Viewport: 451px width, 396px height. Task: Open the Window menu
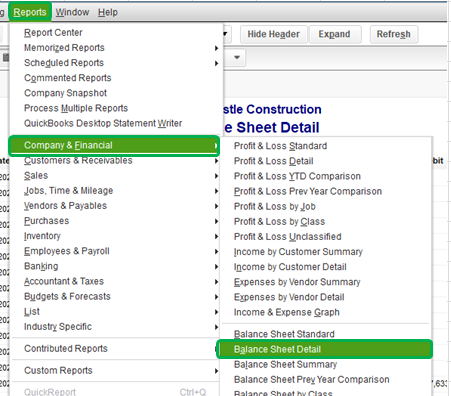[72, 12]
